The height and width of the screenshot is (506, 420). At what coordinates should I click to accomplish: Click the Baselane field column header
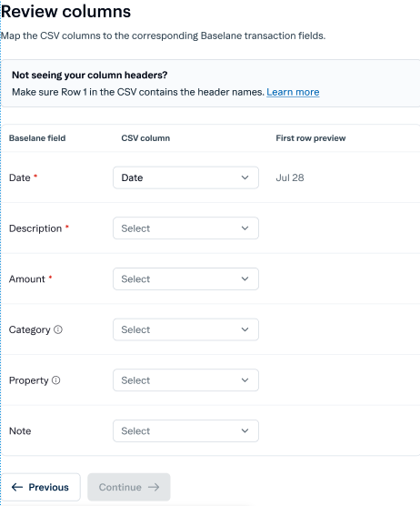click(x=37, y=138)
